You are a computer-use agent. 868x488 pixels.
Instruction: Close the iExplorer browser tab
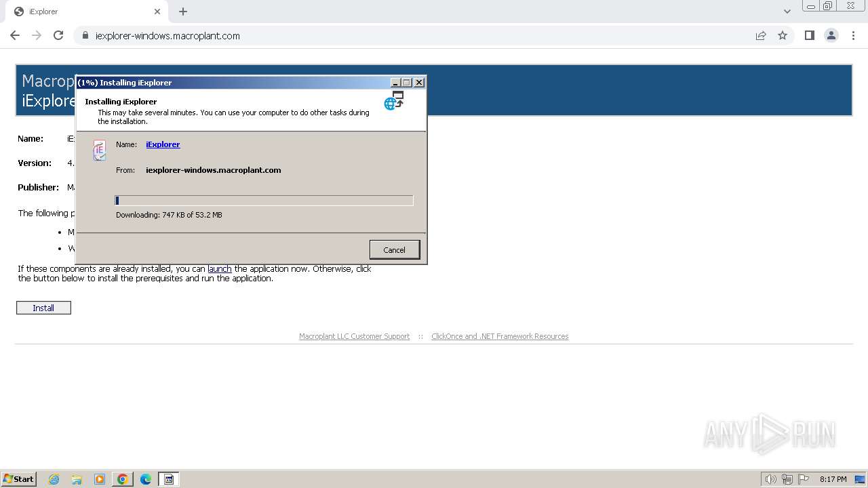(157, 12)
